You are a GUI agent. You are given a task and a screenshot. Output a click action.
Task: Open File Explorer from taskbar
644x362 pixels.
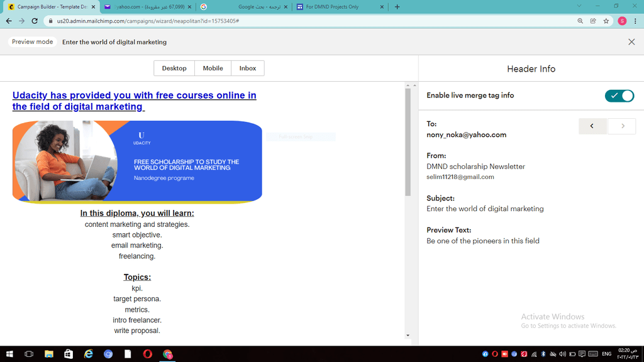(x=49, y=354)
